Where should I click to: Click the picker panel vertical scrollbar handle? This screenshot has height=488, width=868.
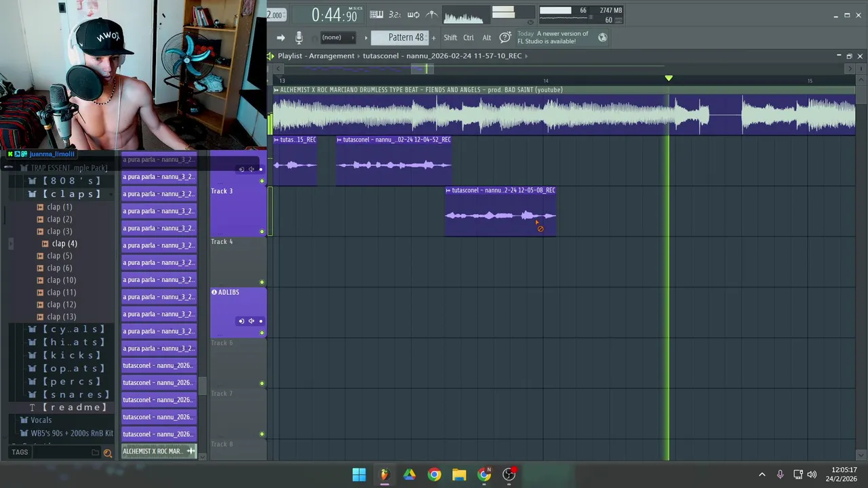pyautogui.click(x=202, y=386)
